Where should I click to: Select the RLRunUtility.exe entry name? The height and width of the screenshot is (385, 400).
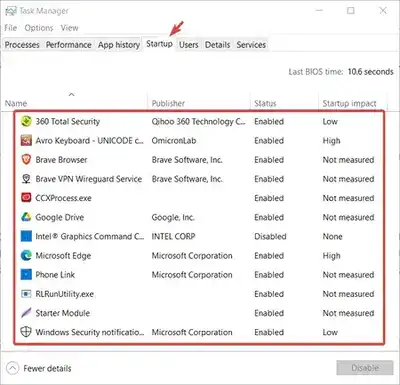[x=65, y=294]
